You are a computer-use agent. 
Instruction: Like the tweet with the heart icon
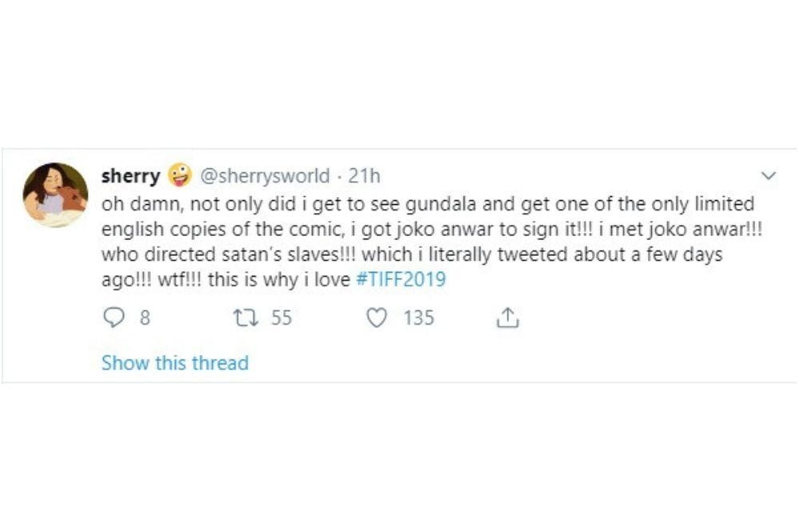pyautogui.click(x=376, y=318)
